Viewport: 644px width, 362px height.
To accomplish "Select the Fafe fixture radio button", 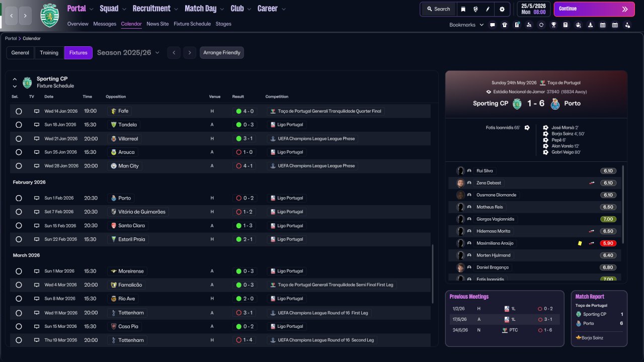I will pyautogui.click(x=19, y=111).
